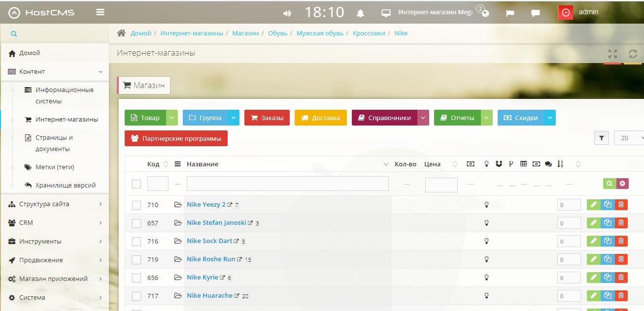Image resolution: width=644 pixels, height=311 pixels.
Task: Focus the Код filter input field
Action: click(x=158, y=184)
